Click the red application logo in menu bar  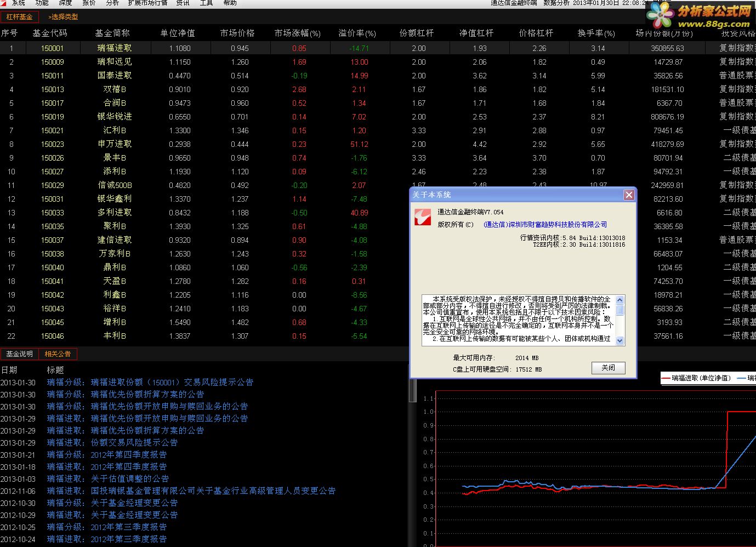click(3, 2)
